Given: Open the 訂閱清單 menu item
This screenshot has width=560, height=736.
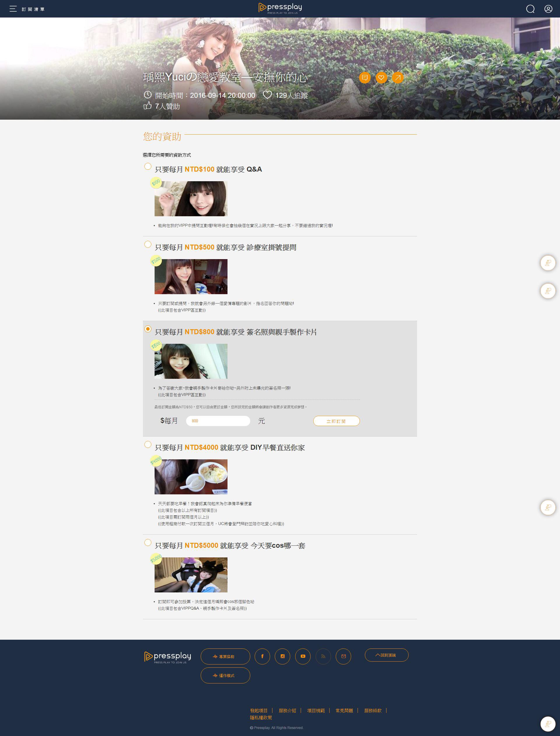Looking at the screenshot, I should point(33,9).
